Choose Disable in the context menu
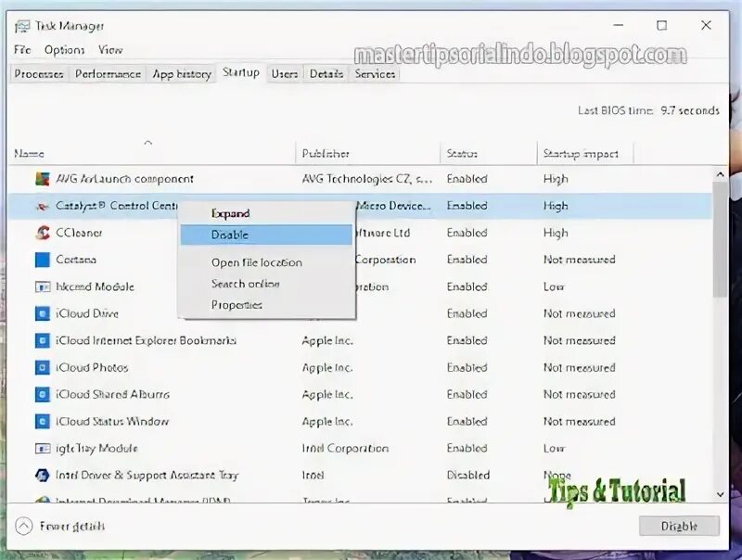This screenshot has height=560, width=742. [x=266, y=235]
